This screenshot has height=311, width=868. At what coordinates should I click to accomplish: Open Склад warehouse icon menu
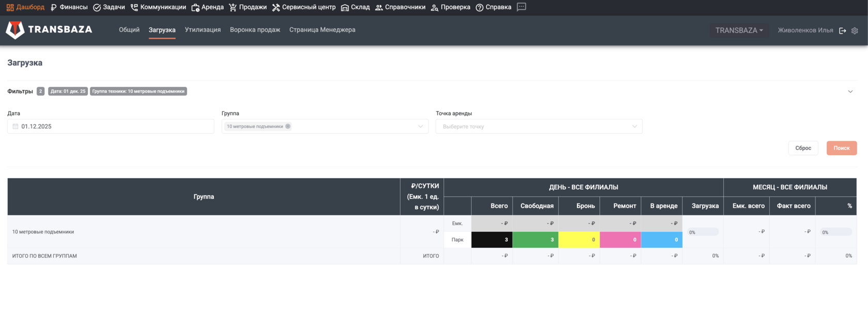pyautogui.click(x=355, y=7)
